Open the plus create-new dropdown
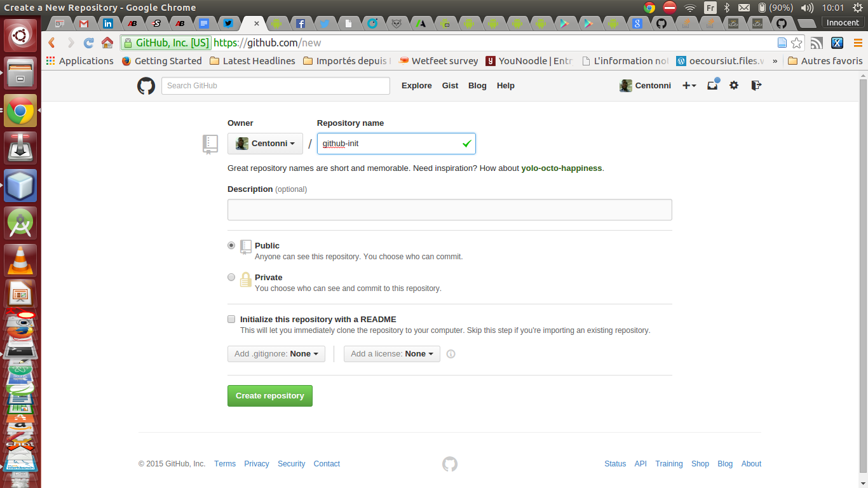The height and width of the screenshot is (488, 868). [x=689, y=85]
